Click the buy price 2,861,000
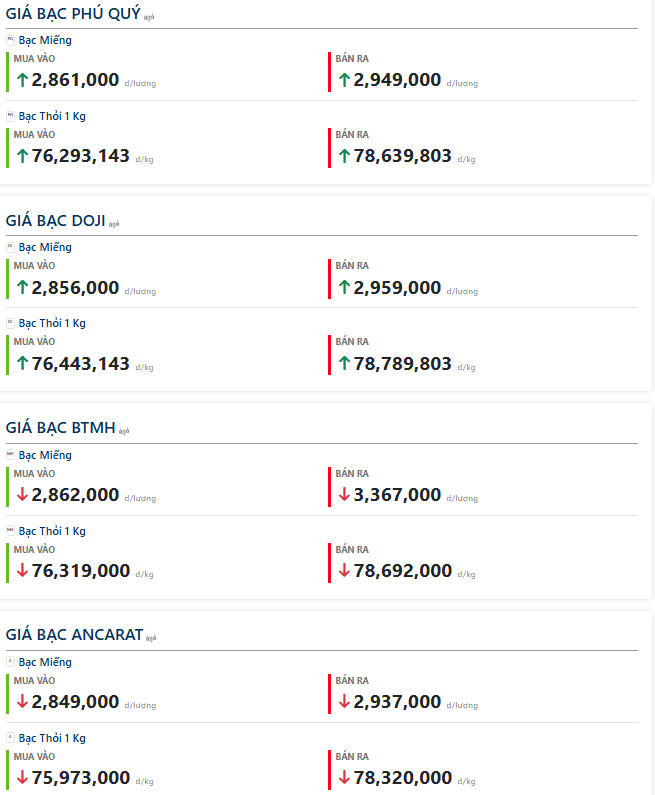Screen dimensions: 655x795 (x=75, y=80)
